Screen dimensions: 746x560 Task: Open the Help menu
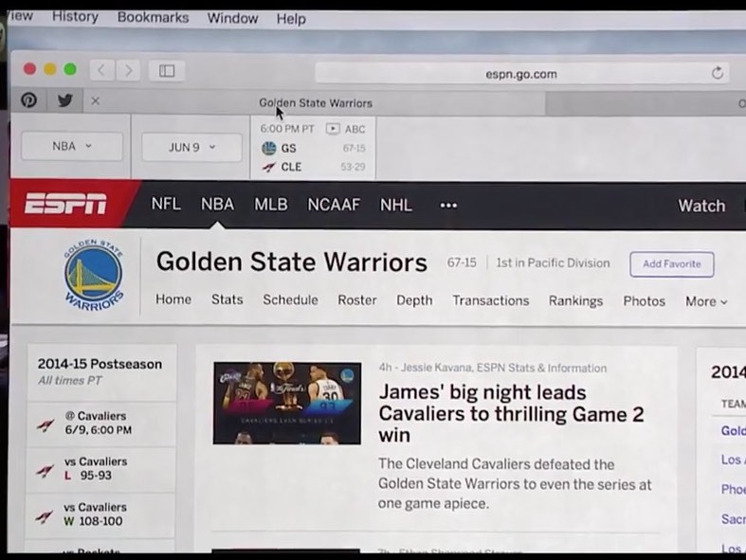pos(291,19)
